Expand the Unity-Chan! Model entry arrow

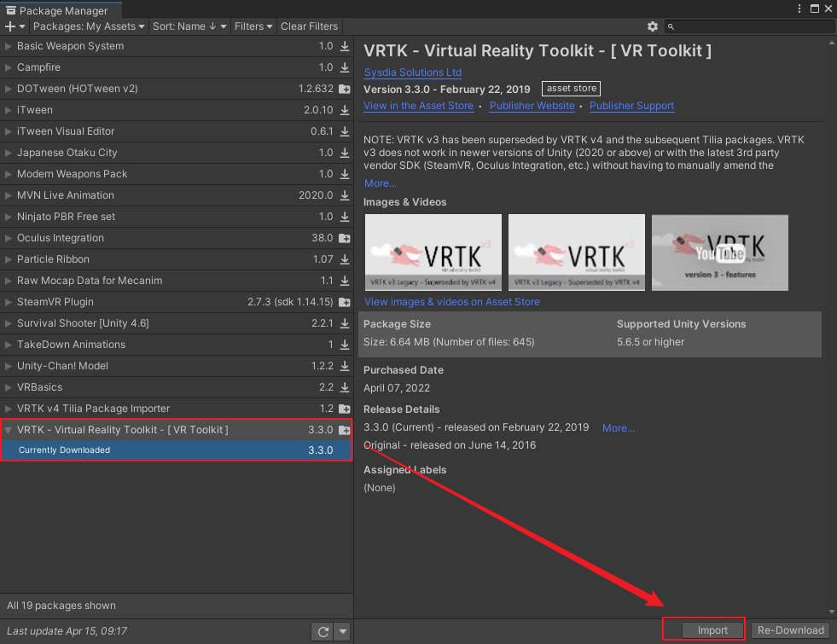[8, 367]
